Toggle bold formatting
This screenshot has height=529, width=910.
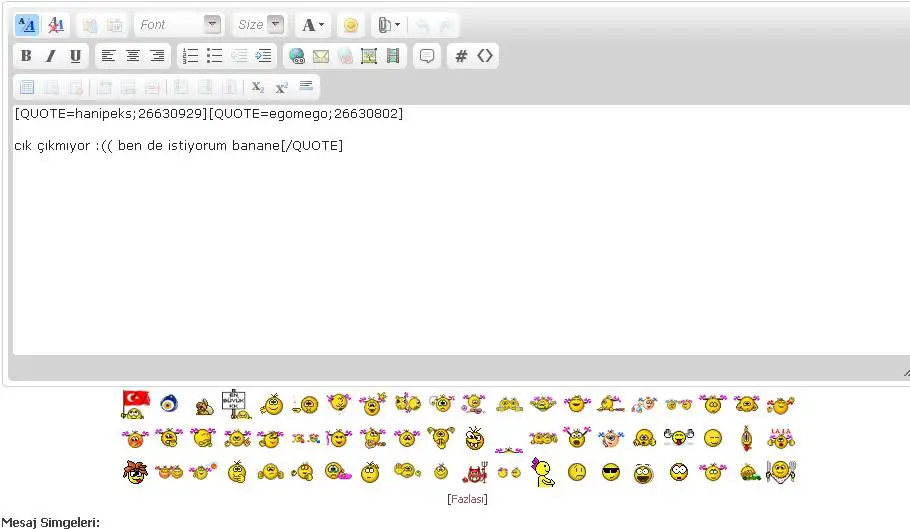pyautogui.click(x=26, y=56)
